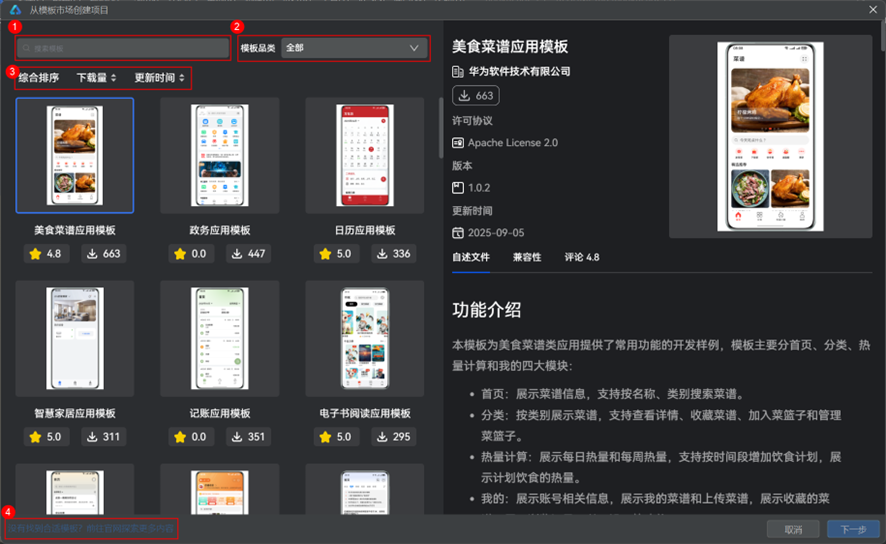
Task: Click the download count badge for 美食菜谱应用模板
Action: pyautogui.click(x=104, y=254)
